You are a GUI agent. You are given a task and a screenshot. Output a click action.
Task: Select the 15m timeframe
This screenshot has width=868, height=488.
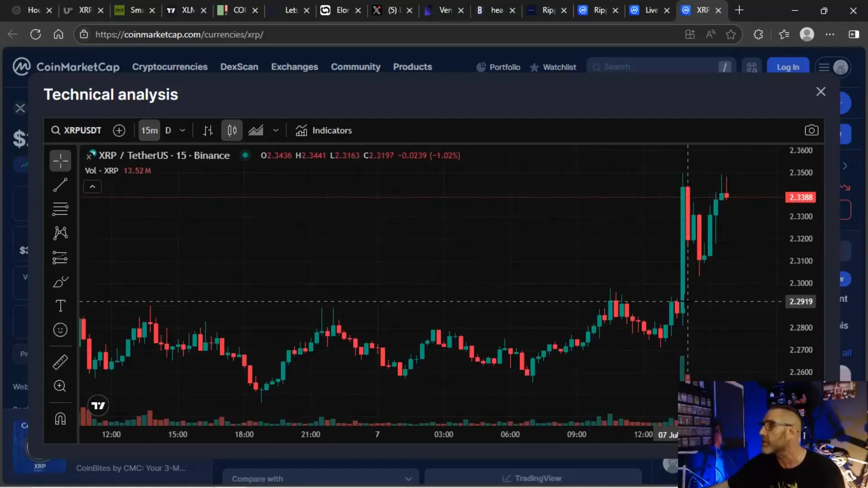point(149,131)
